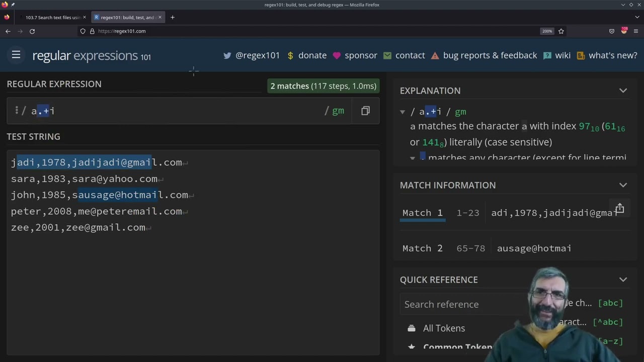
Task: Click the regex options dots handle
Action: (x=17, y=110)
